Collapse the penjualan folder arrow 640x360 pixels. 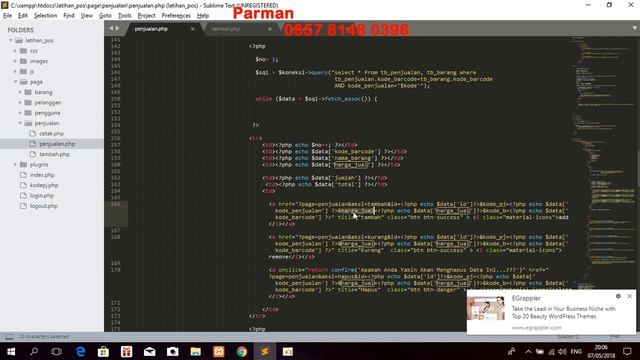click(20, 123)
